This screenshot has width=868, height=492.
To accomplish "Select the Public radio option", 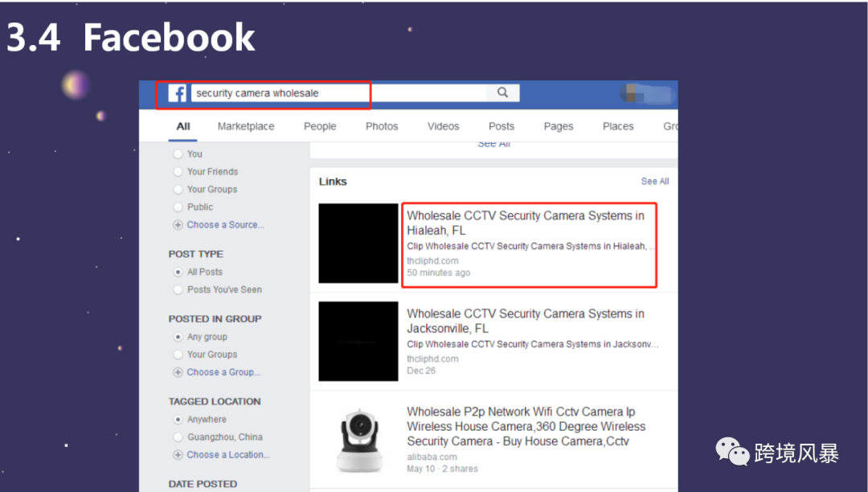I will (x=178, y=207).
